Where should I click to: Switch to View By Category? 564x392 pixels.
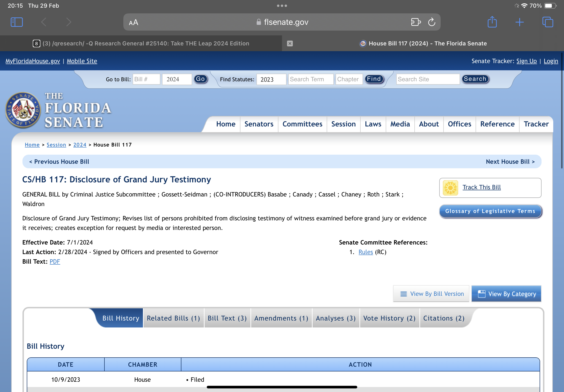tap(506, 294)
